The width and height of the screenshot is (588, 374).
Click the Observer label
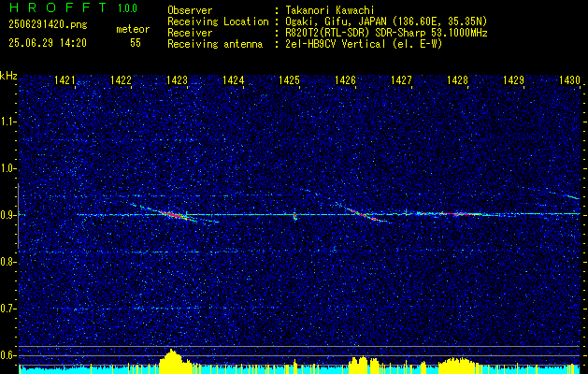click(x=190, y=10)
